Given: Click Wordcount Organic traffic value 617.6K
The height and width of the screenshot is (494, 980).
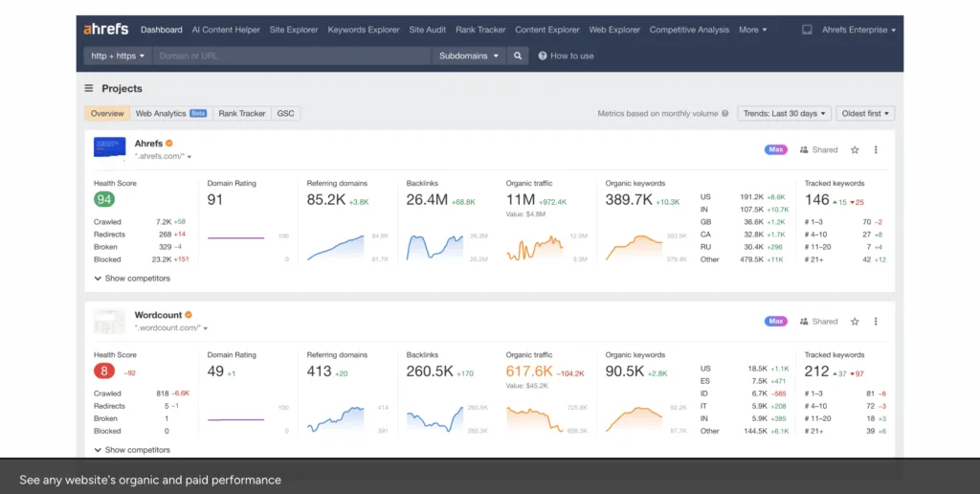Looking at the screenshot, I should pyautogui.click(x=529, y=371).
